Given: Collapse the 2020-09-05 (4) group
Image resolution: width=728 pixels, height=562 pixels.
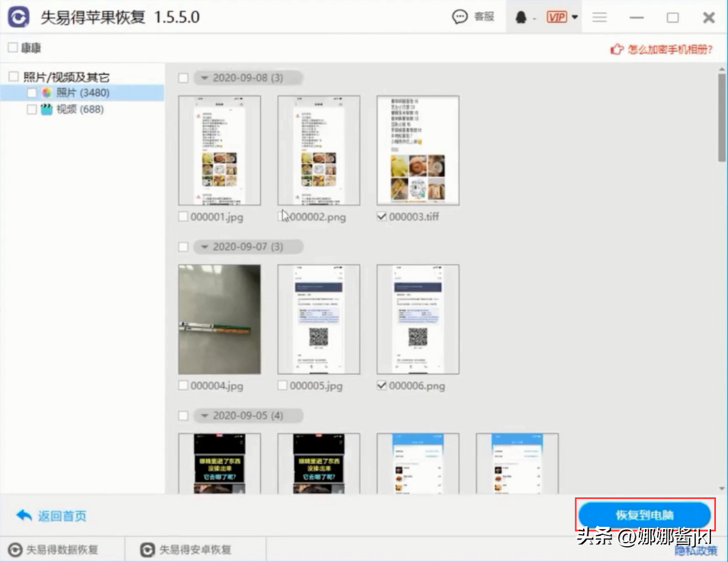Looking at the screenshot, I should (205, 416).
